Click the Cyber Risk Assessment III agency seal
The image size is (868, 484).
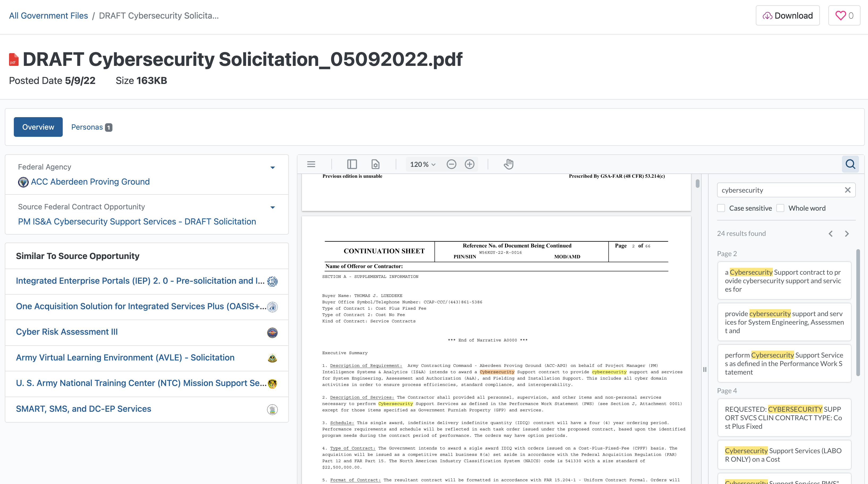(272, 332)
